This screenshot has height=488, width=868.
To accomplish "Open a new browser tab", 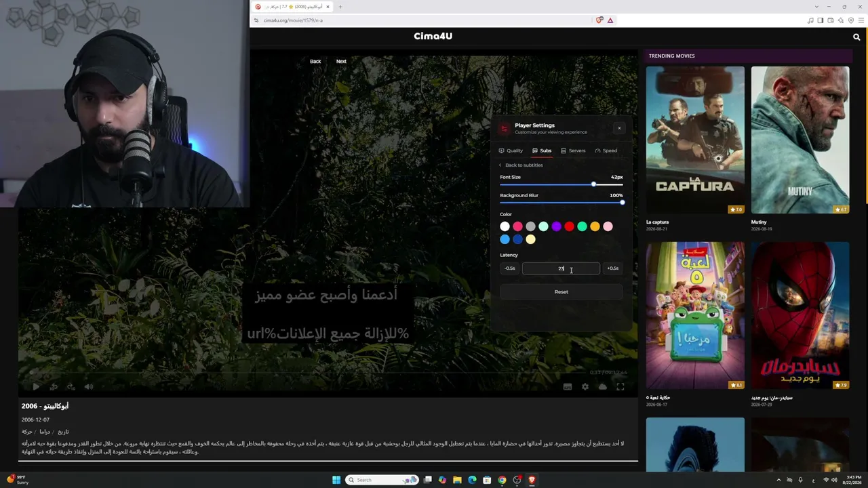I will coord(340,7).
